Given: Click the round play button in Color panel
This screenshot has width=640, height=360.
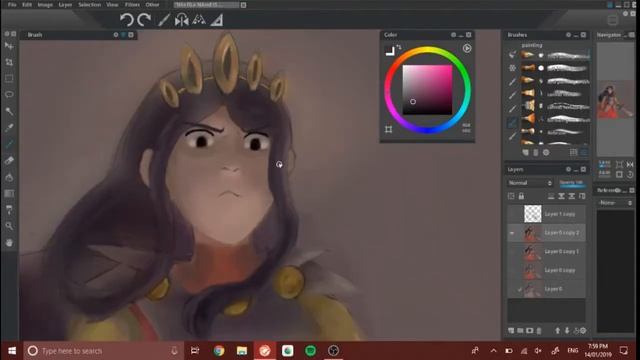Looking at the screenshot, I should (467, 48).
